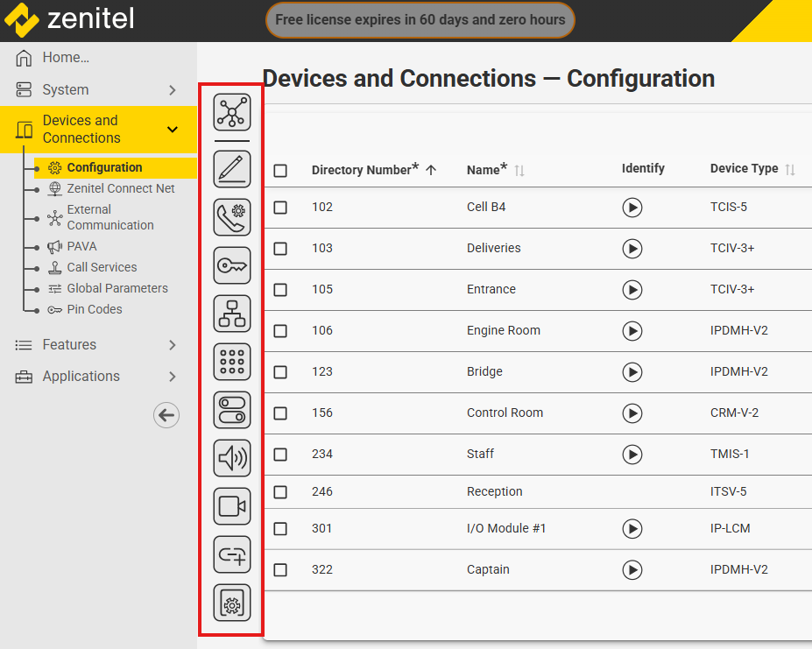Check the box for Cell B4 row
Screen dimensions: 812x649
click(280, 208)
